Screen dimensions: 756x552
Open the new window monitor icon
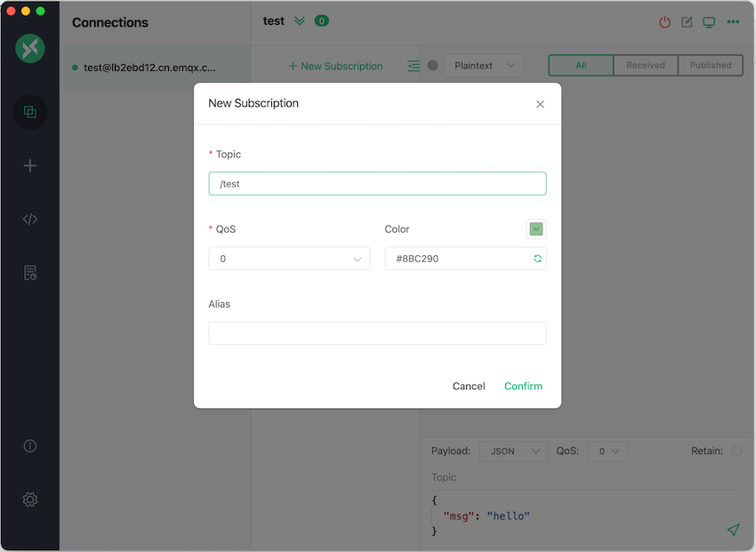click(x=709, y=22)
